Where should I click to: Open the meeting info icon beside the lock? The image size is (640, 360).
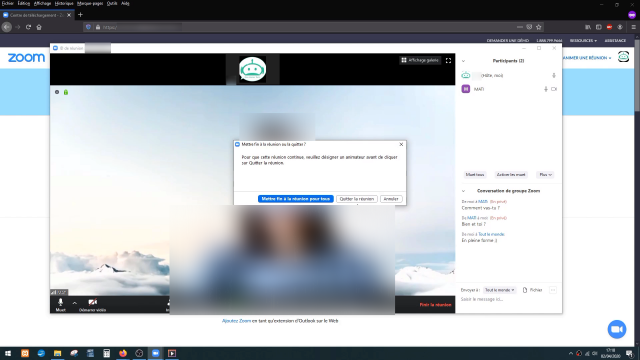click(57, 92)
